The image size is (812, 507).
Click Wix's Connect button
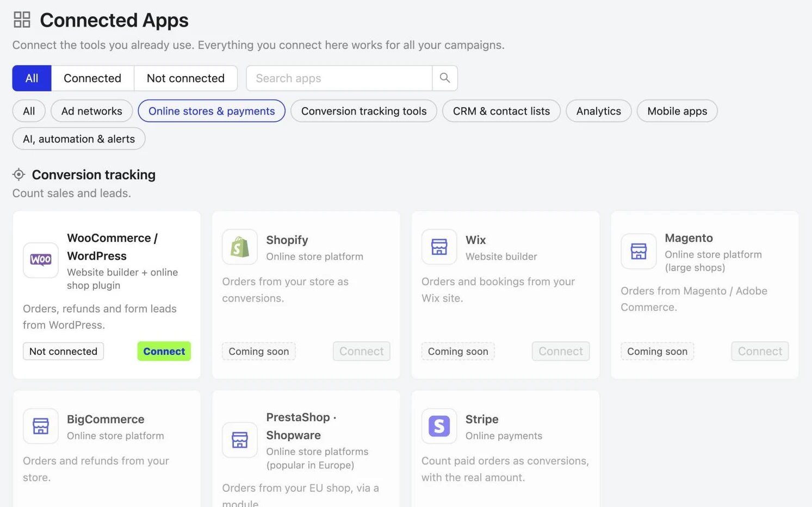(x=561, y=351)
